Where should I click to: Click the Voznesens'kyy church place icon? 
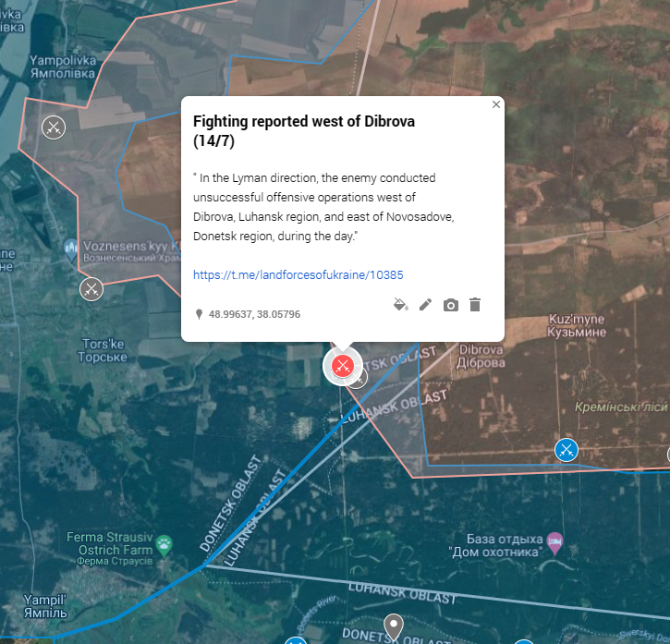[70, 249]
